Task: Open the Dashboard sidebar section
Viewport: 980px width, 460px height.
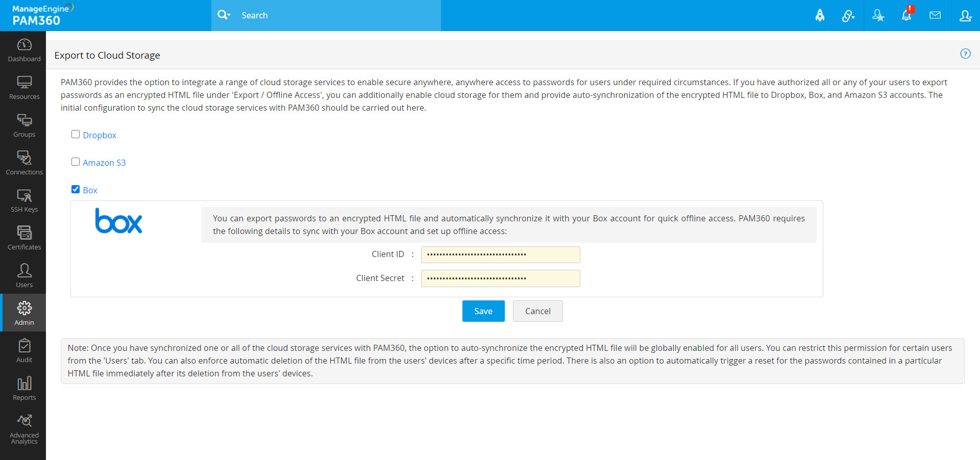Action: click(24, 50)
